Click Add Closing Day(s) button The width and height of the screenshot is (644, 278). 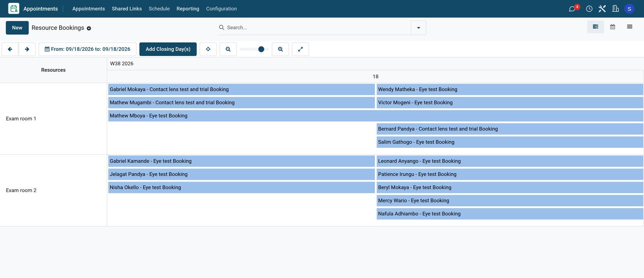[x=168, y=49]
